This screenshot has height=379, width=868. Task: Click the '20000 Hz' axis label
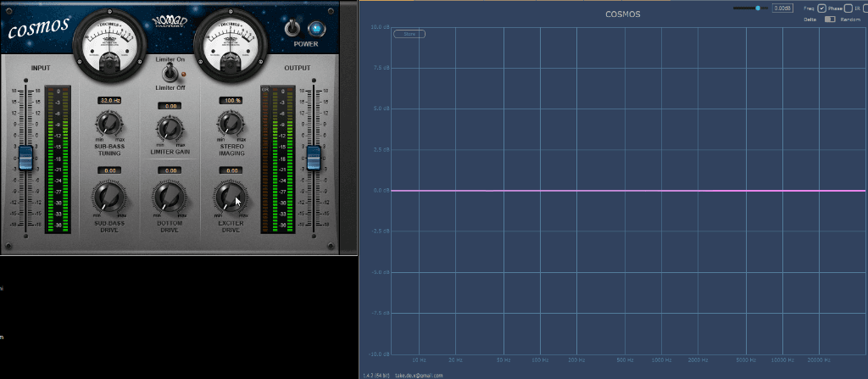(x=819, y=360)
